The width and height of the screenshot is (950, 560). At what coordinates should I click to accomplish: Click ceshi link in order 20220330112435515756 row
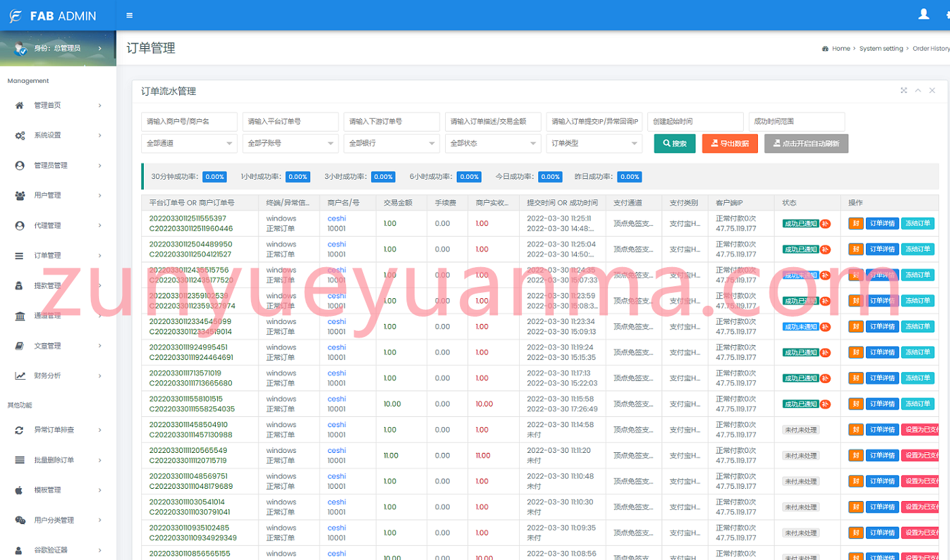(x=337, y=270)
